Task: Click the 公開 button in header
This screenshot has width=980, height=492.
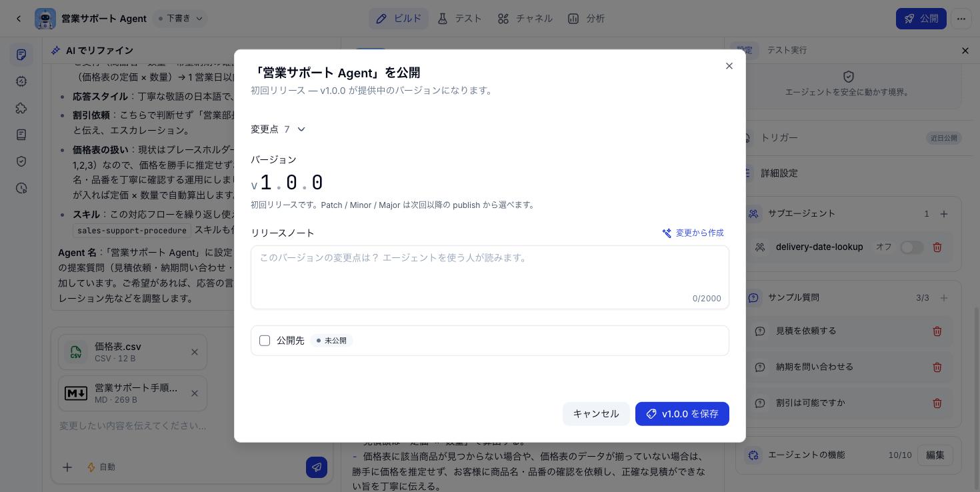Action: point(921,19)
